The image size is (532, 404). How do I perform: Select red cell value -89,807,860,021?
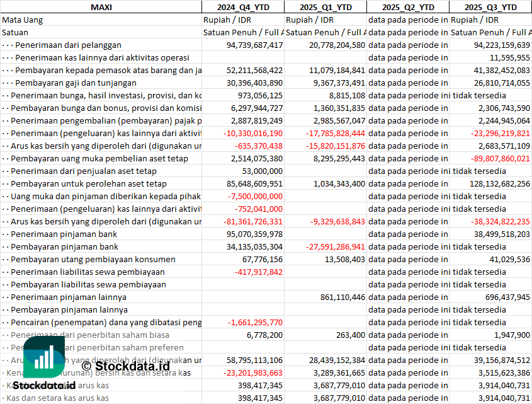point(501,158)
